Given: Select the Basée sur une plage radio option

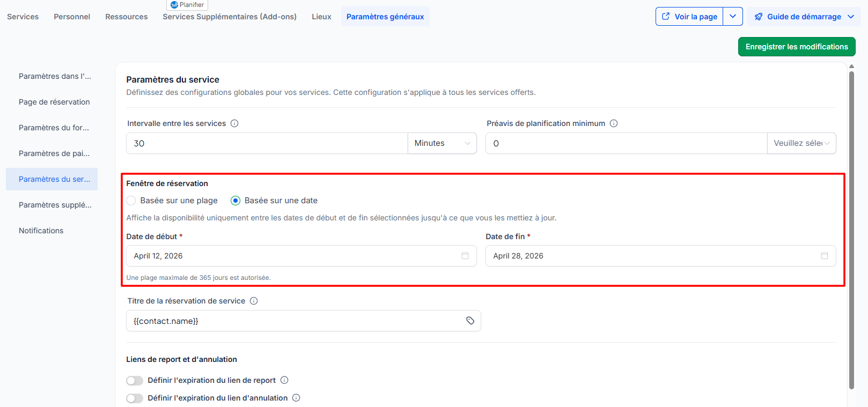Looking at the screenshot, I should coord(131,201).
